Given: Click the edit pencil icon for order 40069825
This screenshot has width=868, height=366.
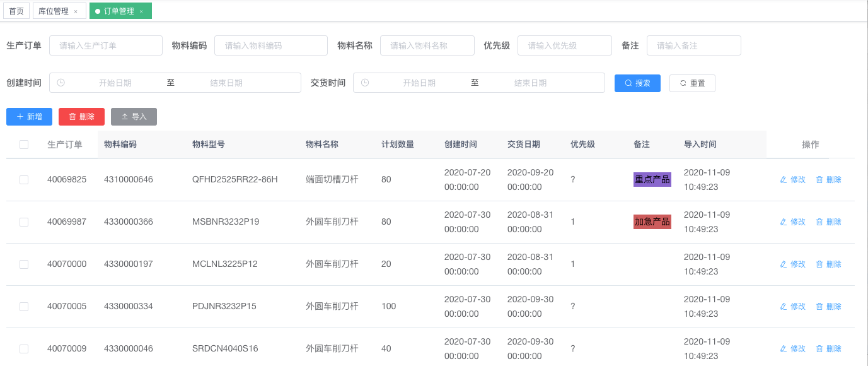Looking at the screenshot, I should click(784, 180).
